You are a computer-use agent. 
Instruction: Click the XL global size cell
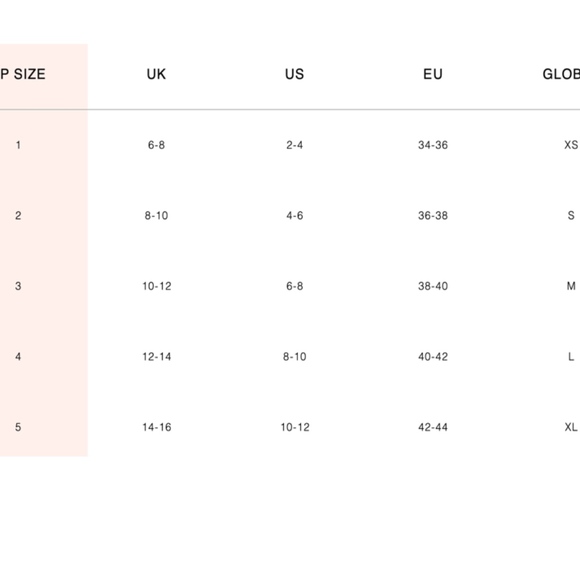pos(571,427)
